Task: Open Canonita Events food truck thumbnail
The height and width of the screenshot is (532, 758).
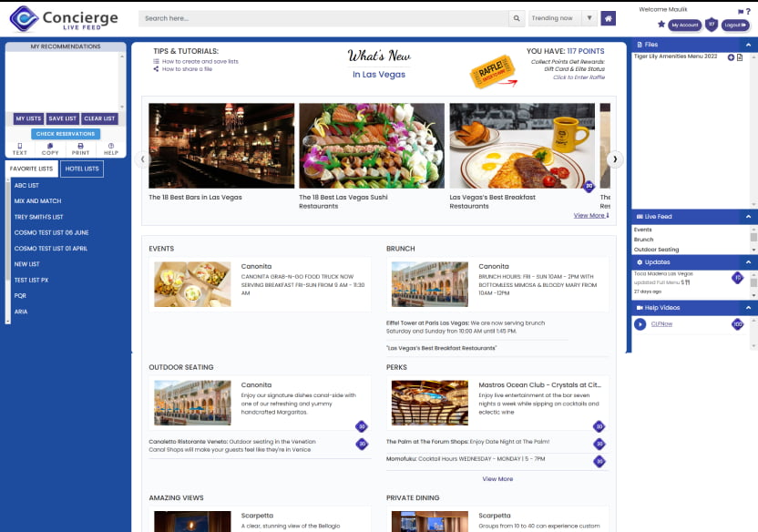Action: click(192, 284)
